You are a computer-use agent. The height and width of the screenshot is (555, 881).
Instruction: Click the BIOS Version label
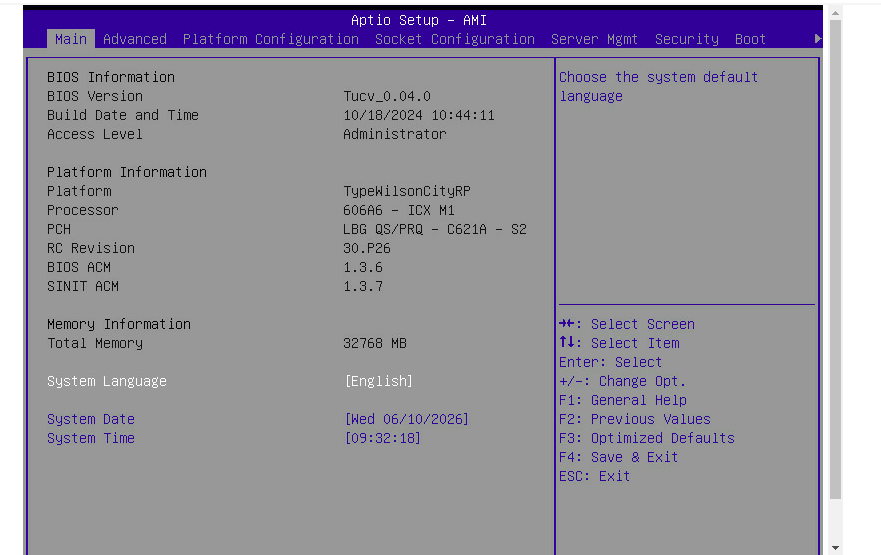(95, 97)
